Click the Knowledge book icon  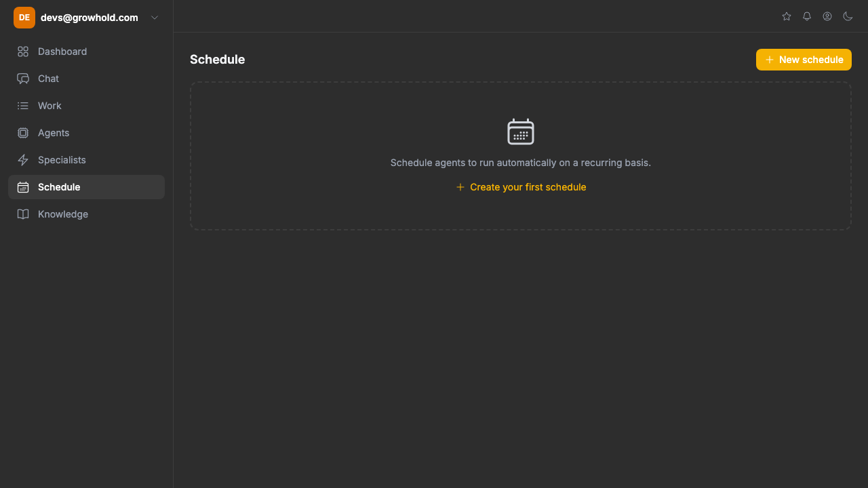[x=23, y=214]
